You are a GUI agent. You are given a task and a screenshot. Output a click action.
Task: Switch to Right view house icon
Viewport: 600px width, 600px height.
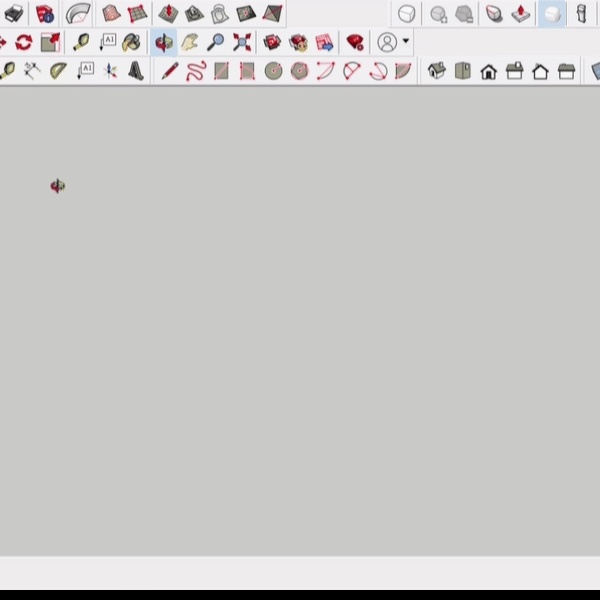(x=515, y=71)
